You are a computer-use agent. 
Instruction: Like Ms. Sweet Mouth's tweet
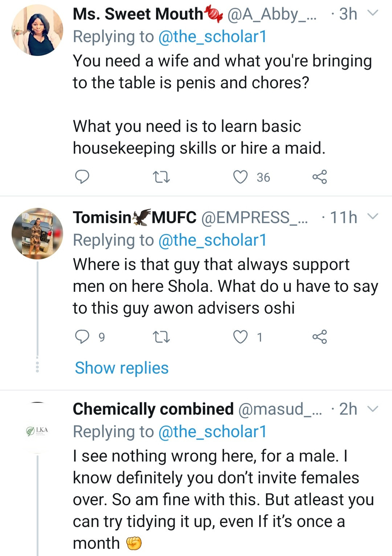(240, 177)
